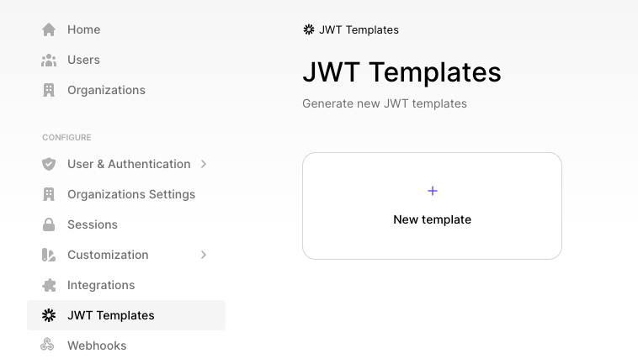Expand the Customization submenu chevron
Screen dimensions: 638x364
204,255
